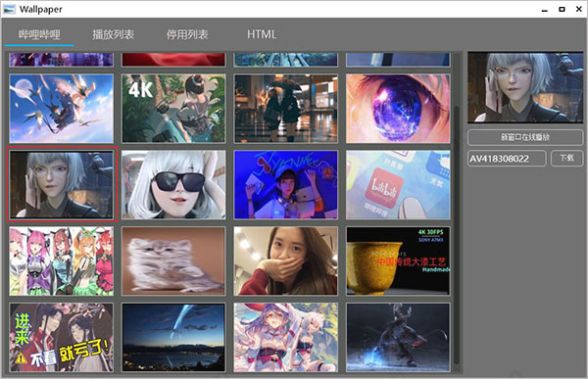588x379 pixels.
Task: Open the 停用列表 tab
Action: point(187,35)
